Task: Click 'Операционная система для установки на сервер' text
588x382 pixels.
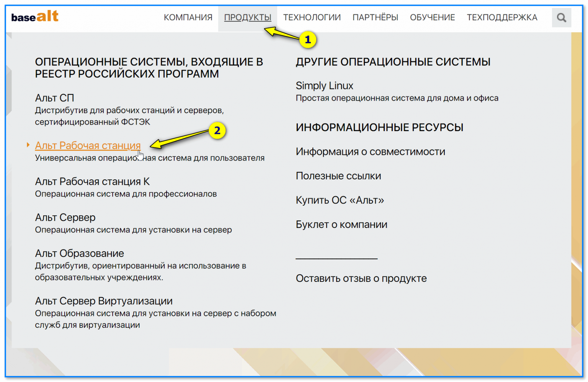Action: tap(133, 230)
